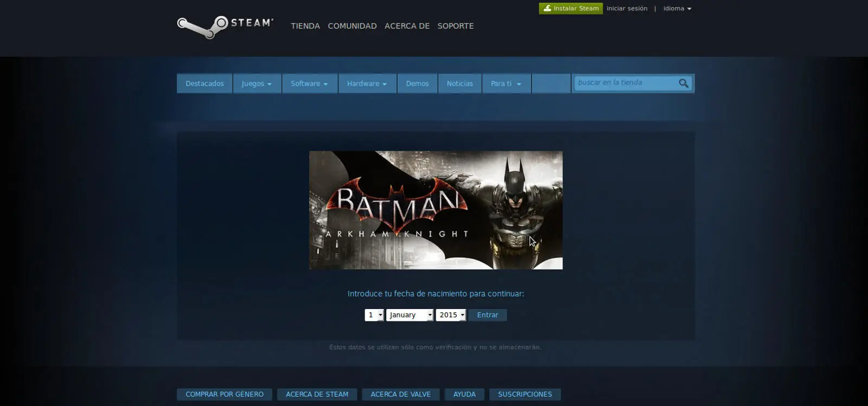The width and height of the screenshot is (868, 406).
Task: Expand the Para ti dropdown
Action: [x=506, y=83]
